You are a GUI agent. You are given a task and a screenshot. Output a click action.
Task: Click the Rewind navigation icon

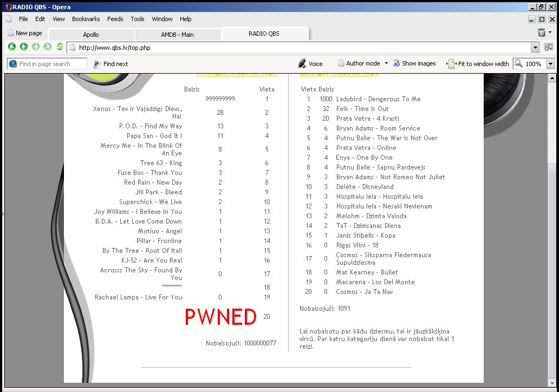tap(12, 47)
